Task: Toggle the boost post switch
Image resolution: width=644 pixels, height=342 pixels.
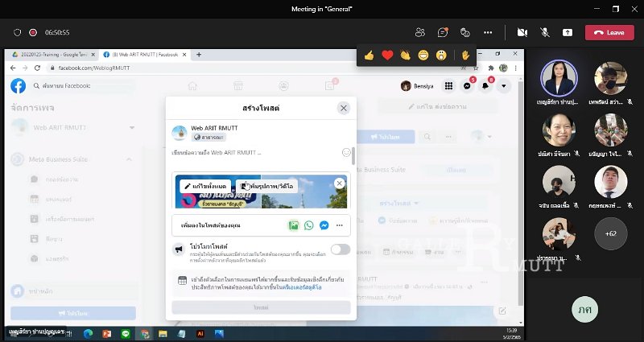Action: (x=340, y=249)
